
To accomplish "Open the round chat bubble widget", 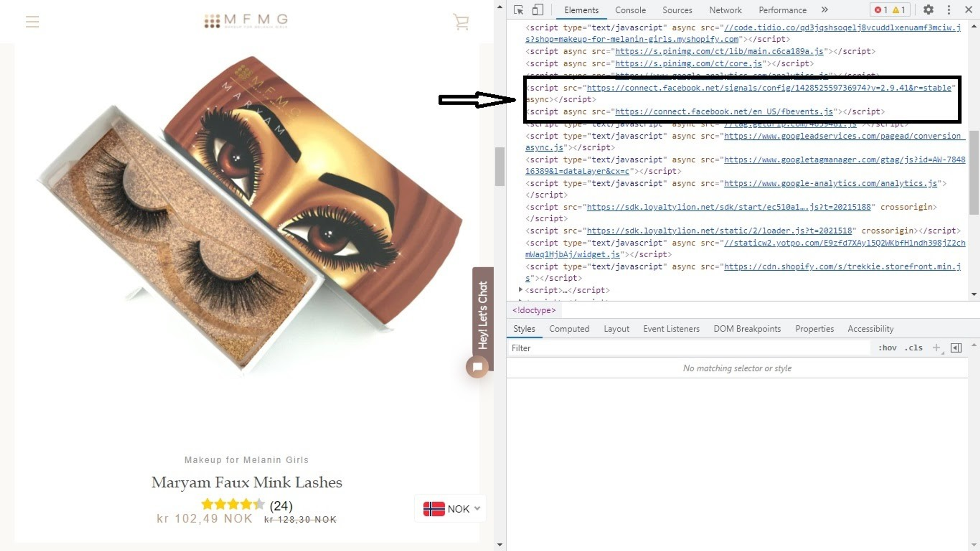I will (x=477, y=367).
